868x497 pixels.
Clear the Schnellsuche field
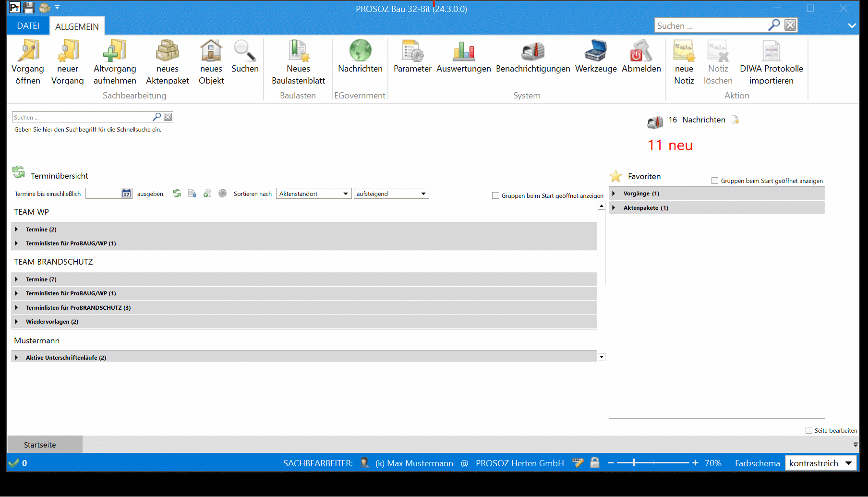168,117
